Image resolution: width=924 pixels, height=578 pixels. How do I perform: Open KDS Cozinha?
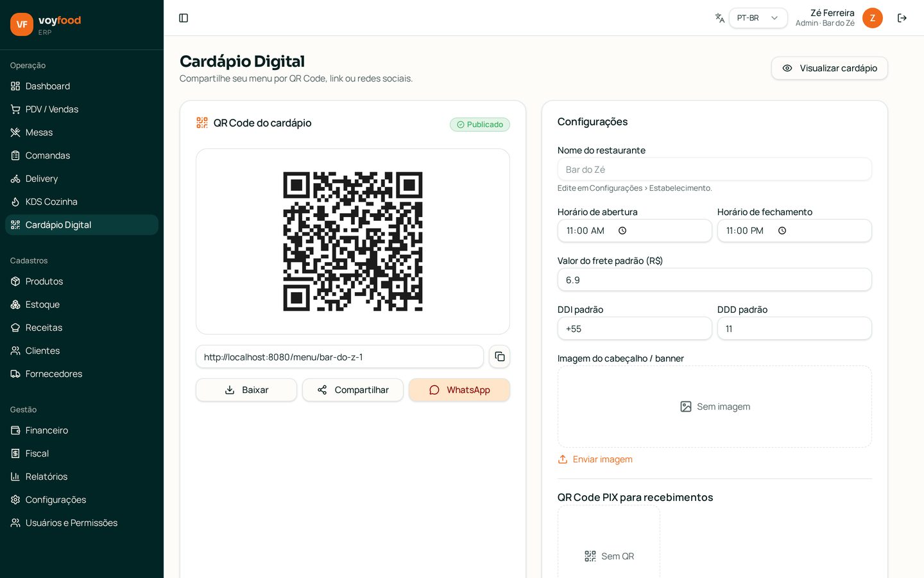[x=81, y=202]
